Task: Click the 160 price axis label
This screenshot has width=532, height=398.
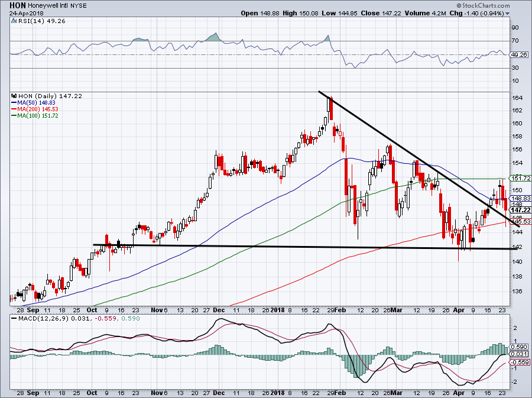Action: point(517,124)
